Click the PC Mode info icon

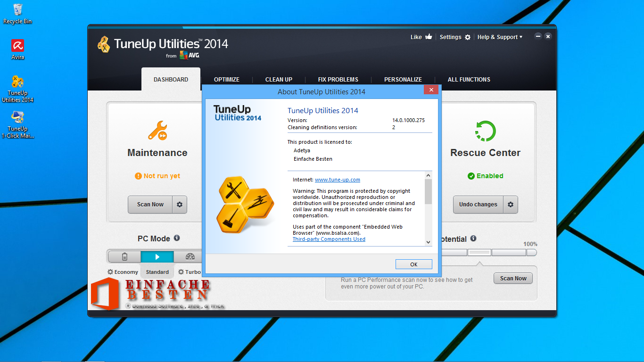pyautogui.click(x=177, y=238)
